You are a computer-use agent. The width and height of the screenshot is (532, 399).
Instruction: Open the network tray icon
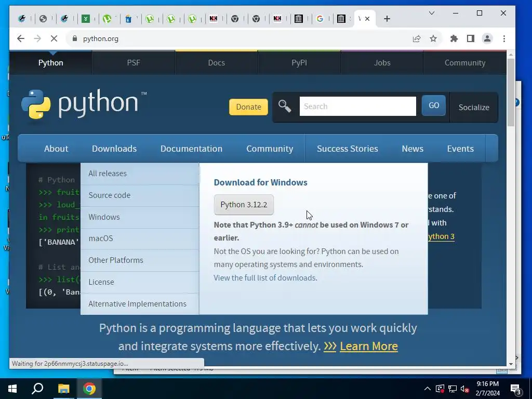pyautogui.click(x=453, y=389)
